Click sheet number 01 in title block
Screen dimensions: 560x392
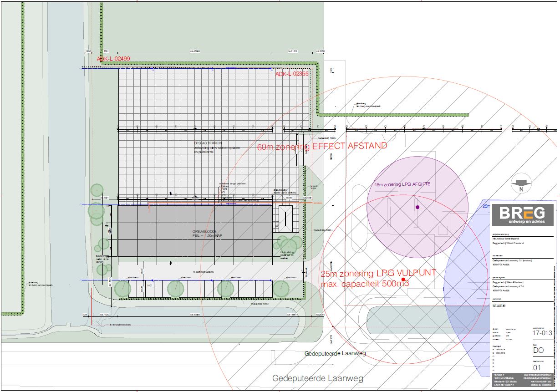pos(537,367)
